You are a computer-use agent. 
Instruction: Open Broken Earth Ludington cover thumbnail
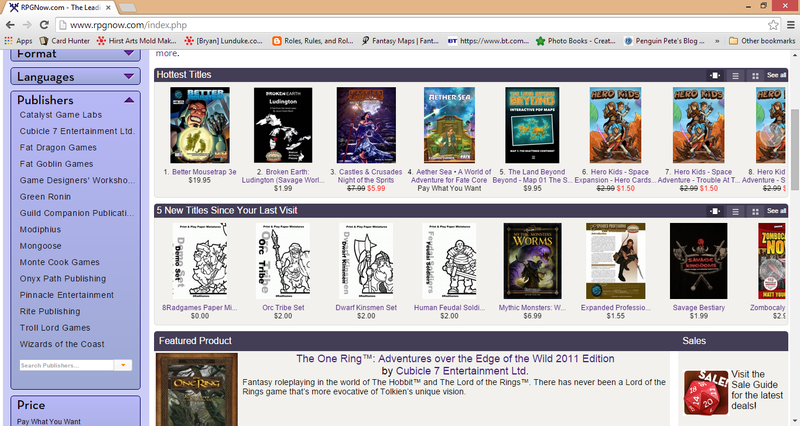(283, 125)
